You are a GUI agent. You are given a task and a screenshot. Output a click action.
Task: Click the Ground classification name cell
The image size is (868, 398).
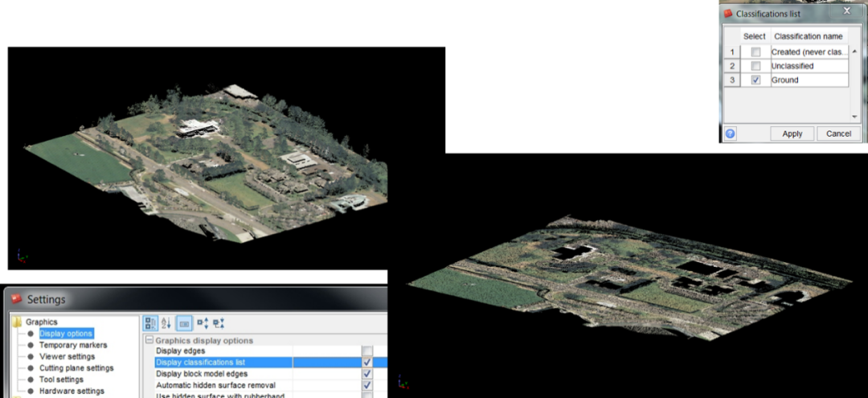[809, 80]
